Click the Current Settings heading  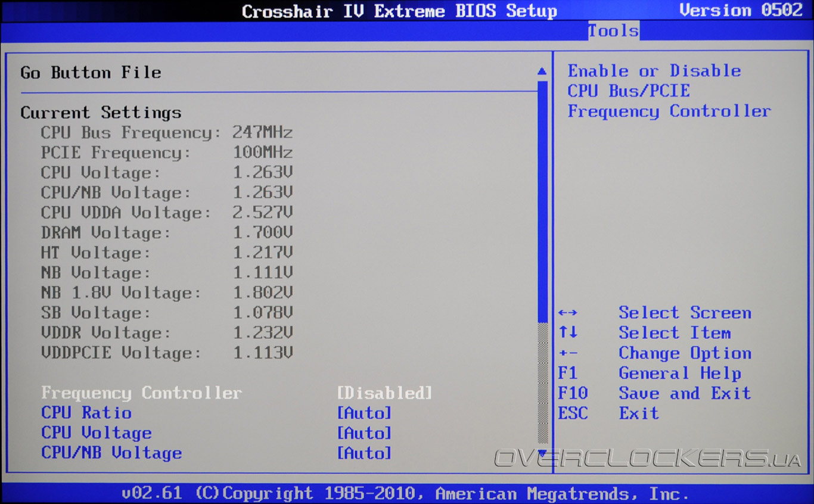[x=101, y=113]
